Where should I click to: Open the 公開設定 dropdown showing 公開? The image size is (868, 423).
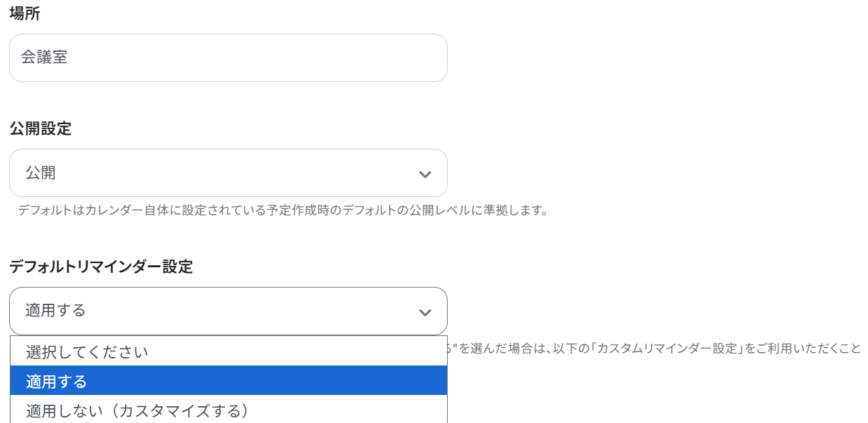[228, 173]
